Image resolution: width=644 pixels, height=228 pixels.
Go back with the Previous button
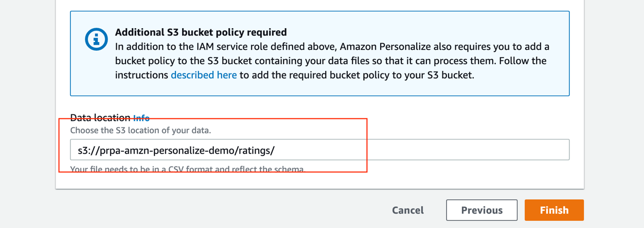pos(481,210)
